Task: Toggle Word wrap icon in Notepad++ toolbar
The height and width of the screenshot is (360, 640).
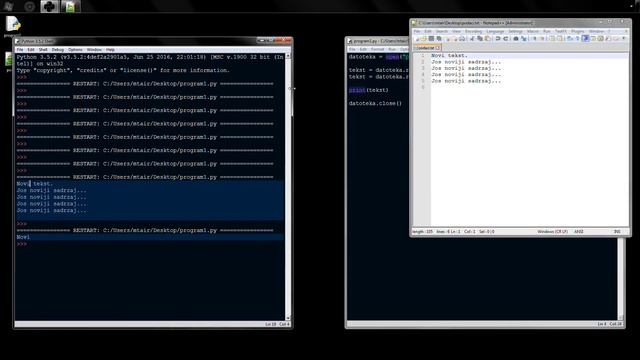Action: 570,38
